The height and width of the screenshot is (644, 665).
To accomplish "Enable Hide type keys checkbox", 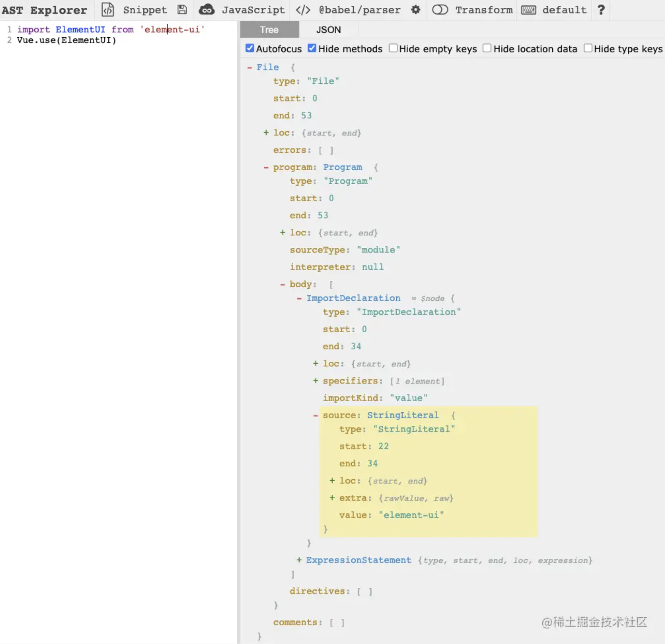I will 588,48.
